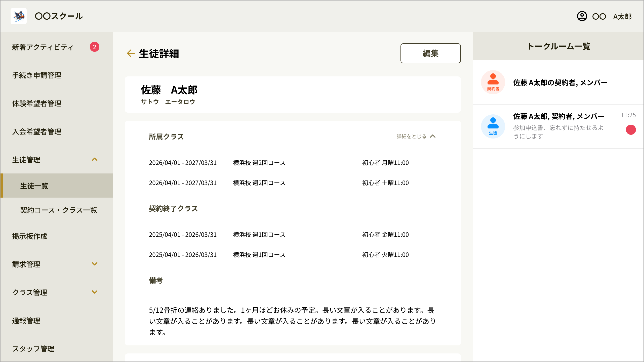The image size is (644, 362).
Task: Click the 11:25 message timestamp
Action: pyautogui.click(x=628, y=115)
